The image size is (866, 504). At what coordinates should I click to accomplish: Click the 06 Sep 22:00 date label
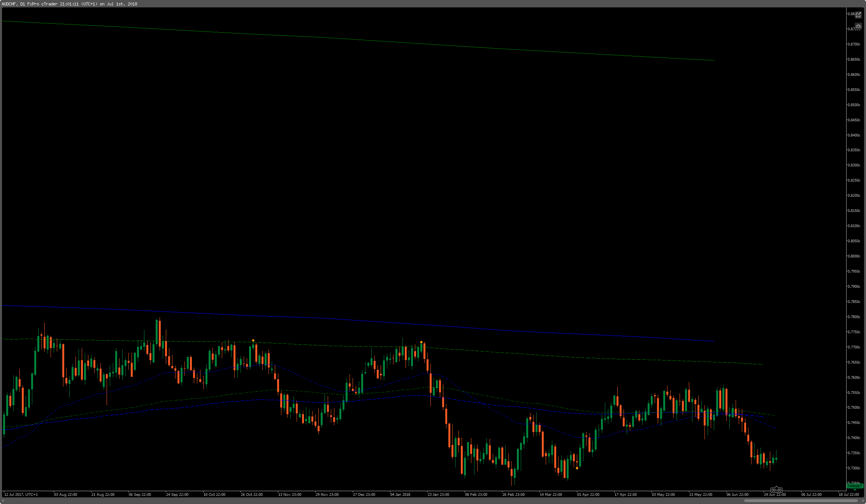pyautogui.click(x=140, y=495)
